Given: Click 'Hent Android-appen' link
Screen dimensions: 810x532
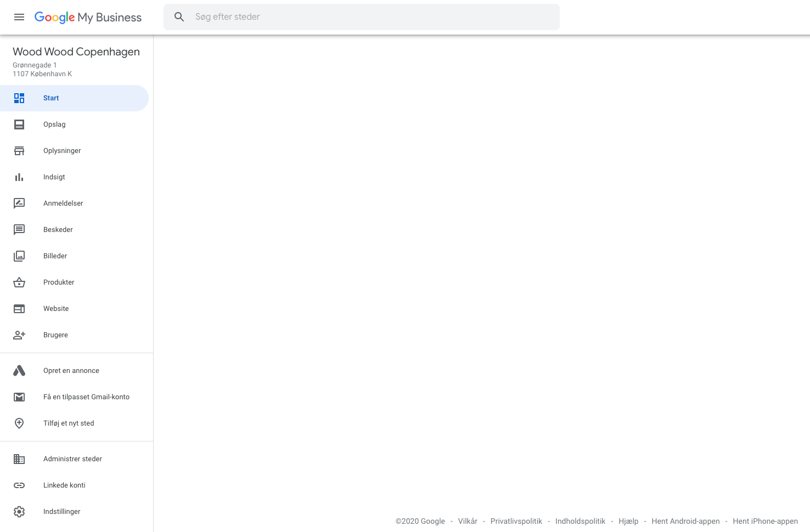Looking at the screenshot, I should [685, 522].
